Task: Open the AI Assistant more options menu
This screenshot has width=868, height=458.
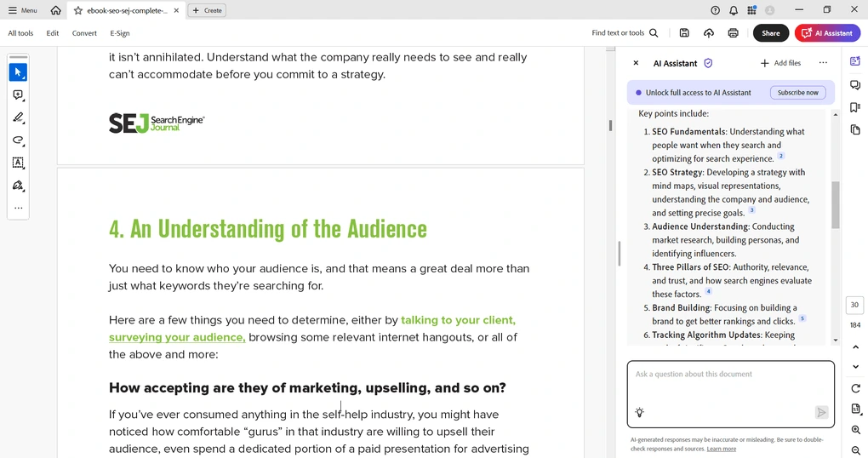Action: [x=823, y=63]
